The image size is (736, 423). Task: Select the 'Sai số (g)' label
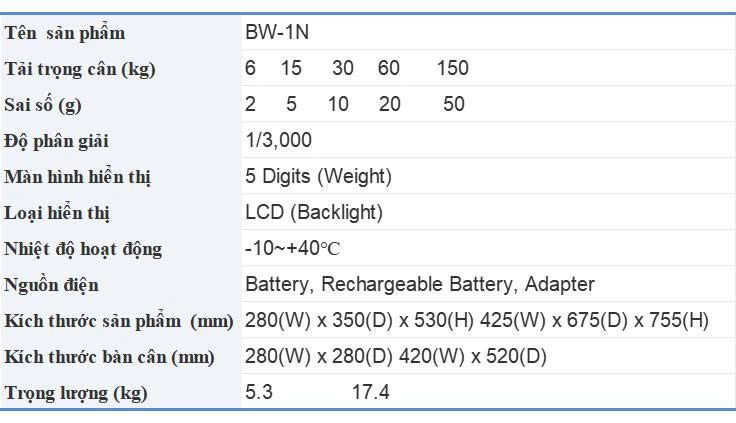[43, 105]
